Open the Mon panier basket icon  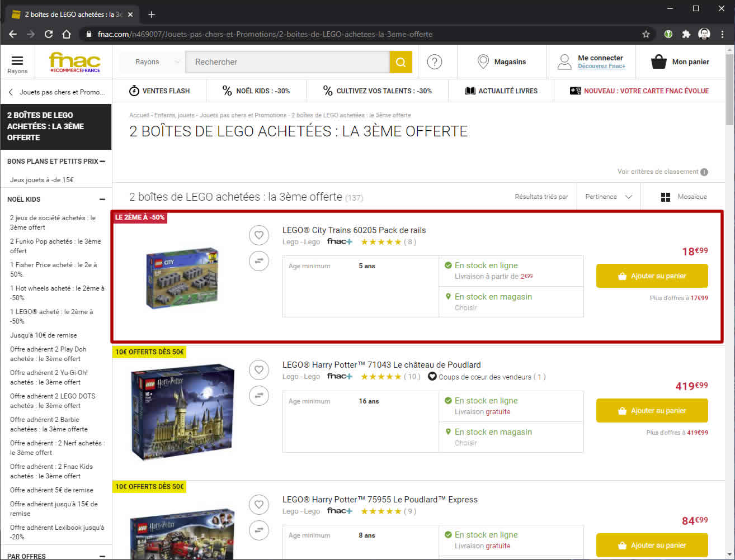659,61
